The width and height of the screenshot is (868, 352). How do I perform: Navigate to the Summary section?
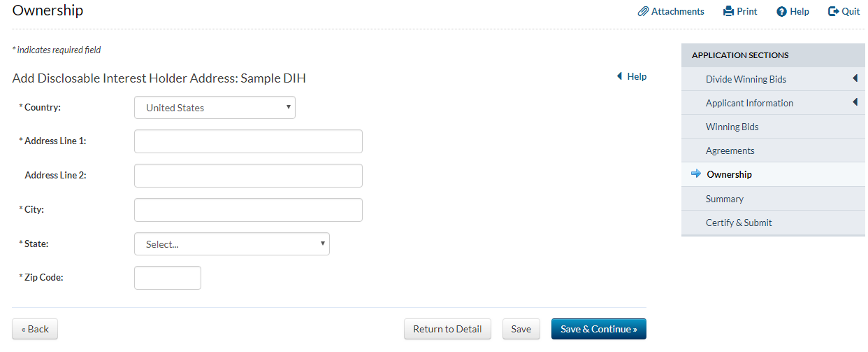pyautogui.click(x=724, y=199)
